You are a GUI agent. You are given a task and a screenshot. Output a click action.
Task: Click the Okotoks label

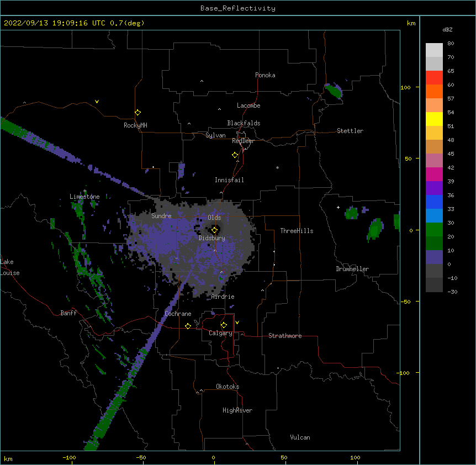point(228,387)
